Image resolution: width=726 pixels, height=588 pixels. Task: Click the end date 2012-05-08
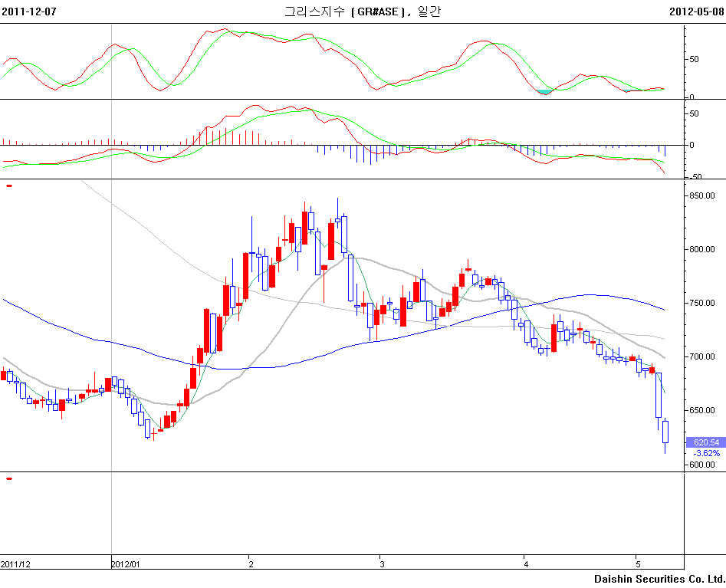pos(696,11)
